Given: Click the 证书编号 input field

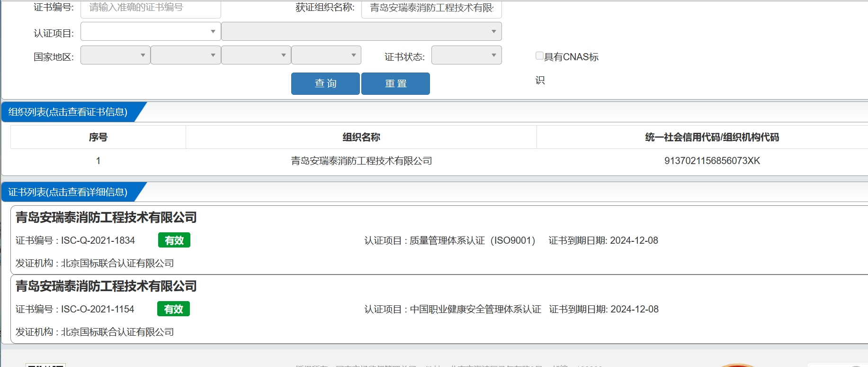Looking at the screenshot, I should [151, 9].
